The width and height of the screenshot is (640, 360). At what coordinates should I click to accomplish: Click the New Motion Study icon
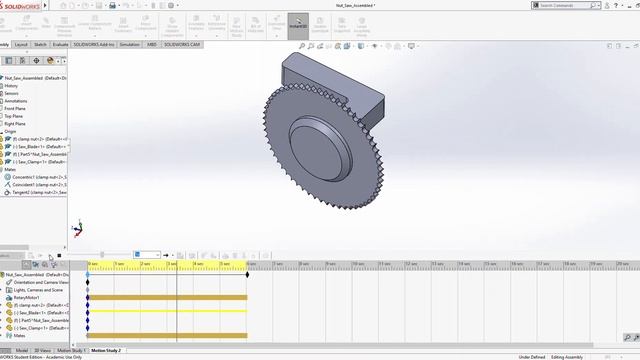[x=236, y=27]
